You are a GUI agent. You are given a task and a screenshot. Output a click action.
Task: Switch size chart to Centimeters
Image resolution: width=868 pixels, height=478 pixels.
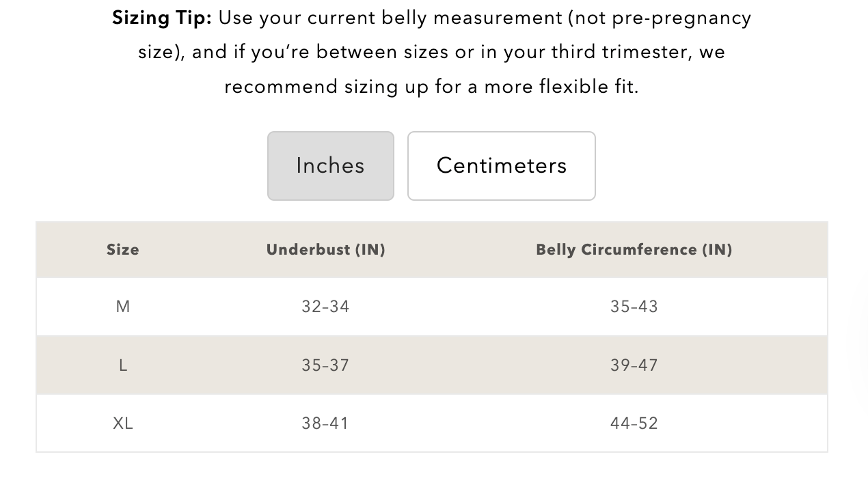click(502, 166)
